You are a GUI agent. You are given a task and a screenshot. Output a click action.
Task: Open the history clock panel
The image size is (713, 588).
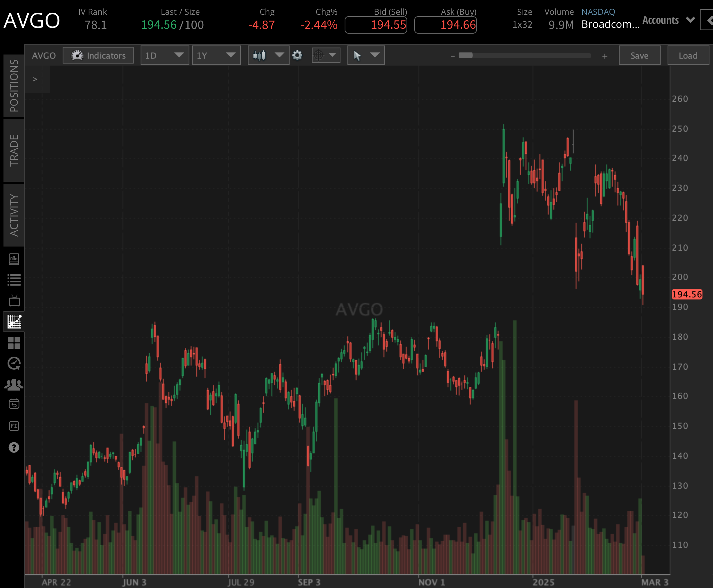point(14,363)
